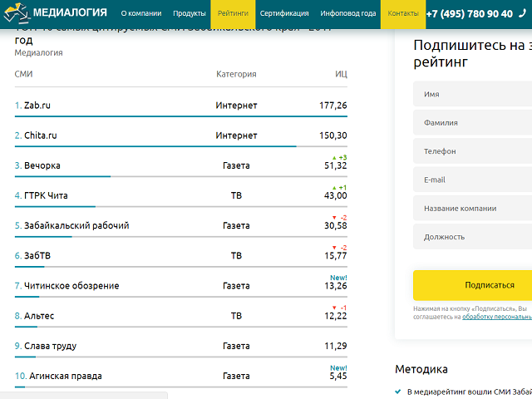Viewport: 532px width, 399px height.
Task: Open the Контакты page
Action: coord(403,13)
